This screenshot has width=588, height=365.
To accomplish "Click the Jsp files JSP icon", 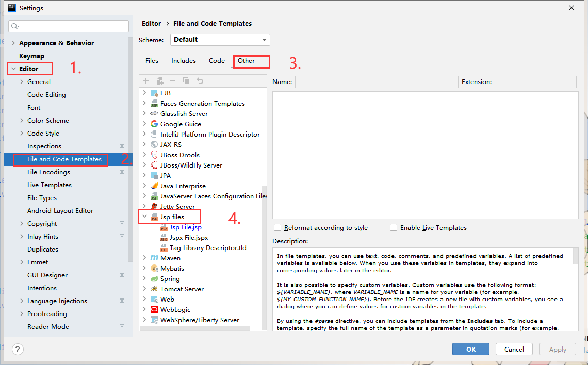I will pyautogui.click(x=154, y=217).
